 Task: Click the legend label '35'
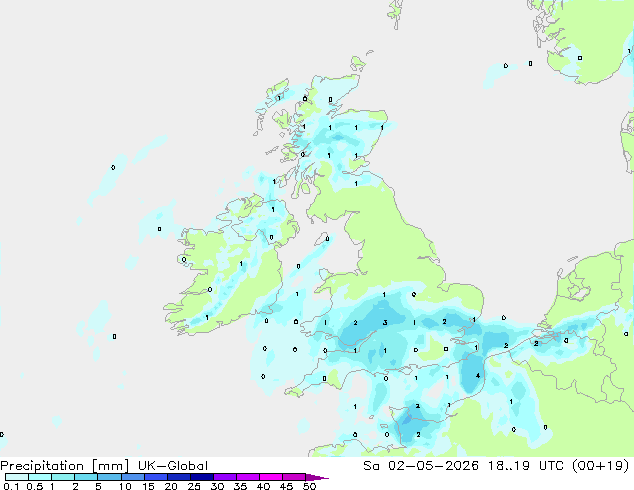[240, 486]
